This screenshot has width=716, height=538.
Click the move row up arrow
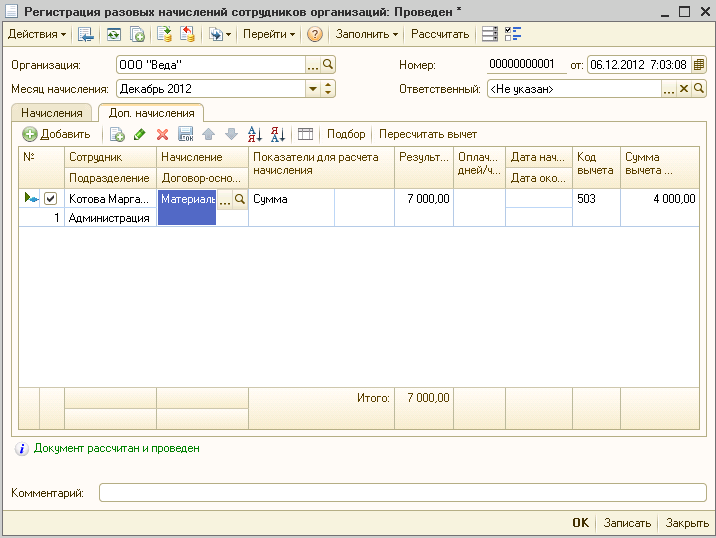tap(209, 134)
